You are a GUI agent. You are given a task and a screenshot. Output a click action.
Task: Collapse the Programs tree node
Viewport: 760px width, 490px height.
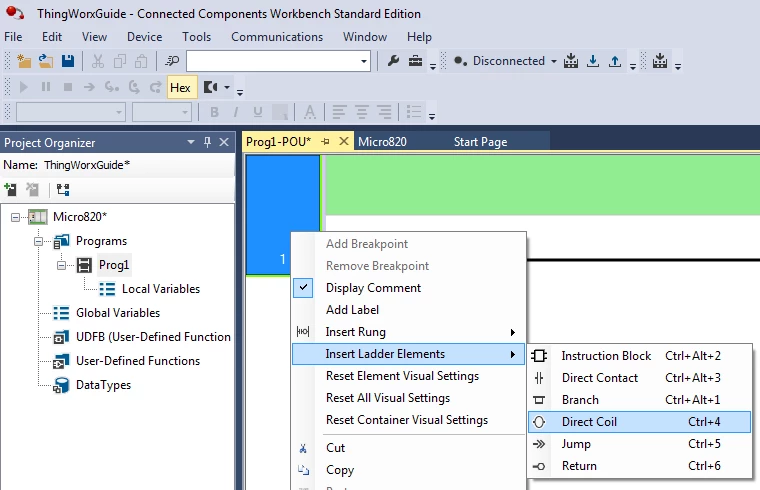click(38, 241)
